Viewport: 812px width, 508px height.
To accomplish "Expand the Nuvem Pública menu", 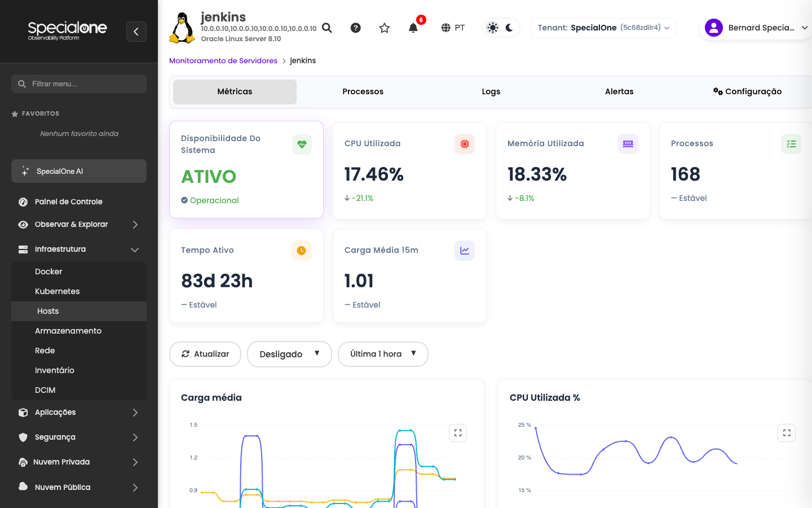I will pos(79,487).
